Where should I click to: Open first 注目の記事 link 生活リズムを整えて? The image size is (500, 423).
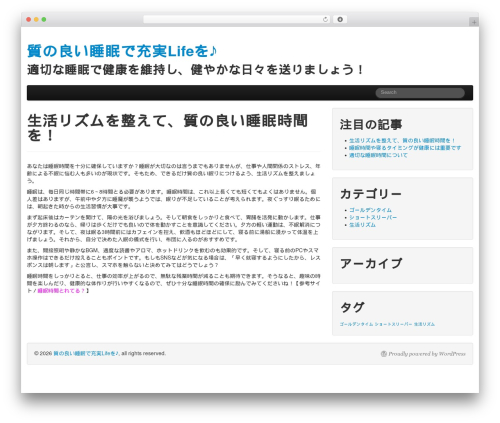click(x=402, y=140)
